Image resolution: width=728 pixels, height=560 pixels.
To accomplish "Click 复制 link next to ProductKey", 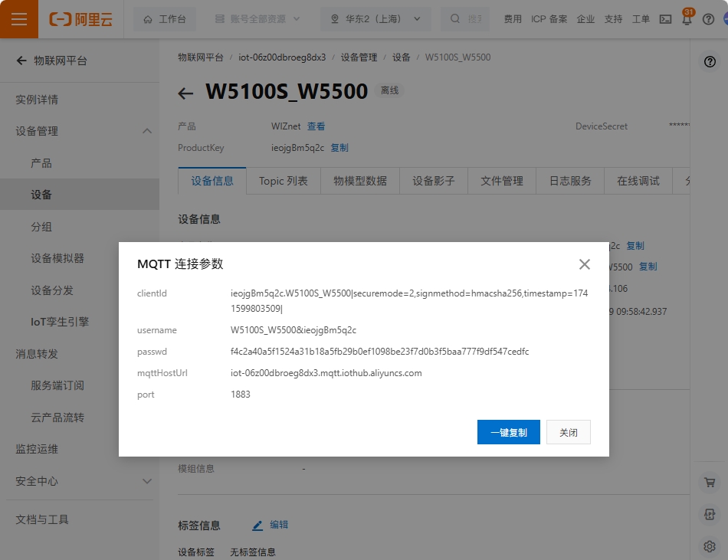I will pyautogui.click(x=339, y=148).
